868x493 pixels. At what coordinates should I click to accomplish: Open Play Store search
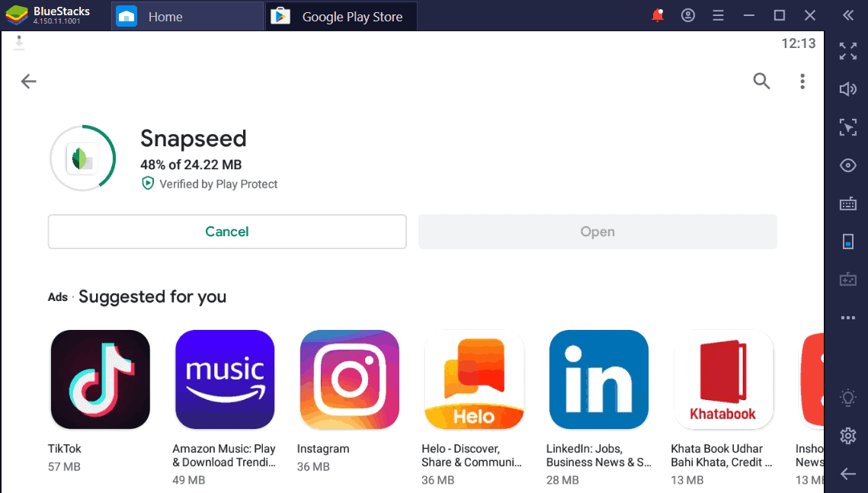761,82
